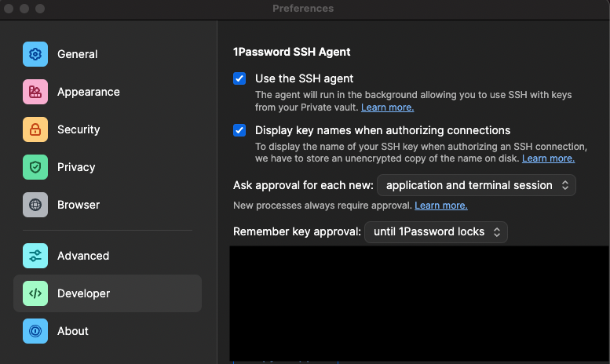Screen dimensions: 610x364
Task: Click the Preferences window title bar
Action: pos(303,9)
